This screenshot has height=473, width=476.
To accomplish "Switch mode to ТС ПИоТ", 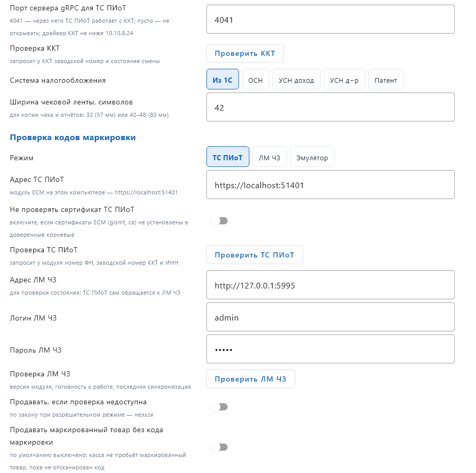I will 228,157.
